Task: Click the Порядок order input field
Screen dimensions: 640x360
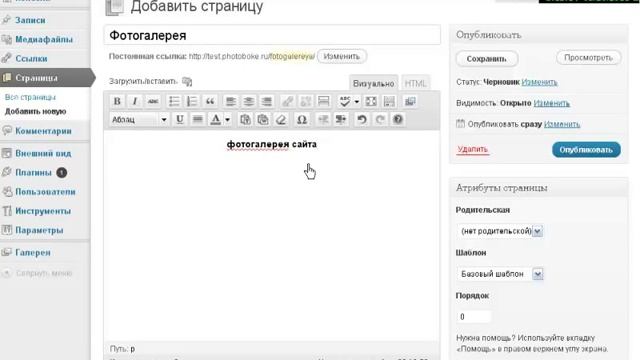Action: pyautogui.click(x=473, y=317)
